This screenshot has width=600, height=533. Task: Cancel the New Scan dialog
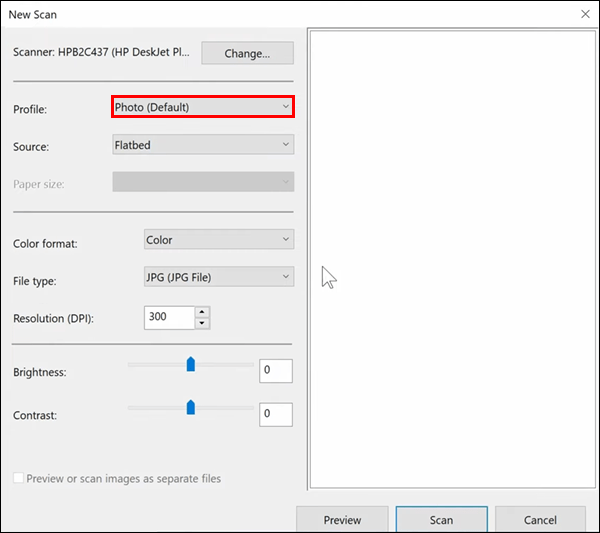pyautogui.click(x=540, y=520)
